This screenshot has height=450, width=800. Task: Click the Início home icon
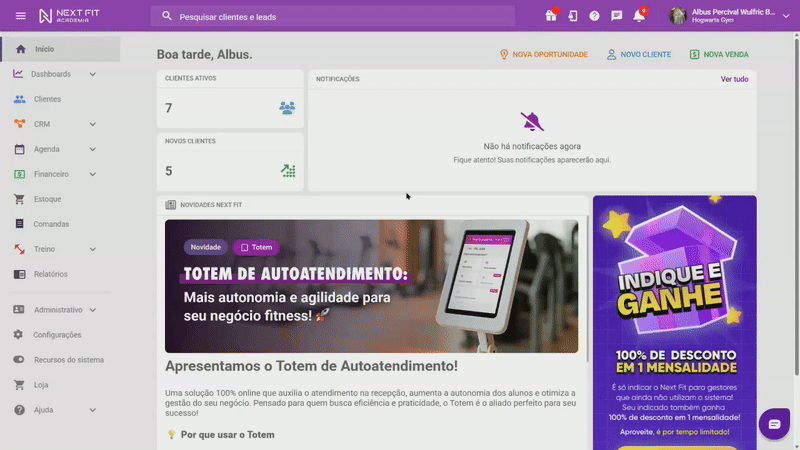(20, 49)
